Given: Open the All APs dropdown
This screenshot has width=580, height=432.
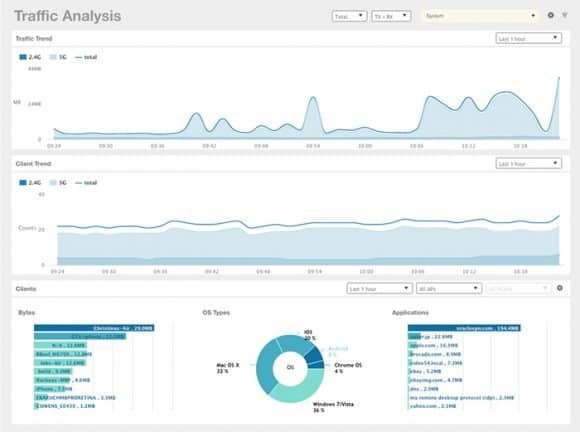Looking at the screenshot, I should click(x=449, y=288).
